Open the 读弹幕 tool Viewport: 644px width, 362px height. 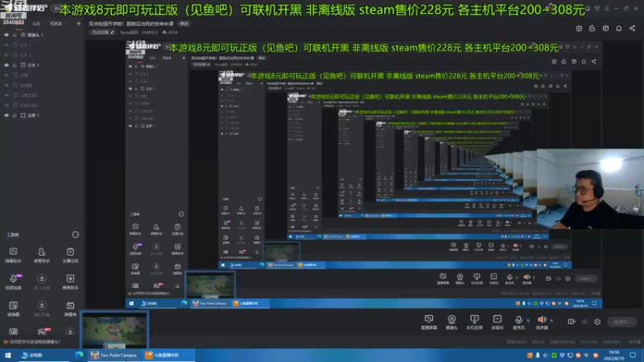(13, 309)
